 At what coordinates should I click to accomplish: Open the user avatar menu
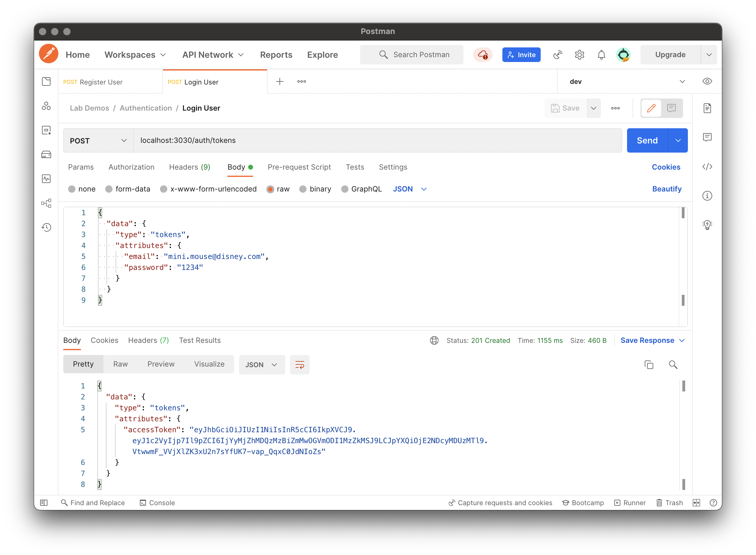pyautogui.click(x=623, y=54)
